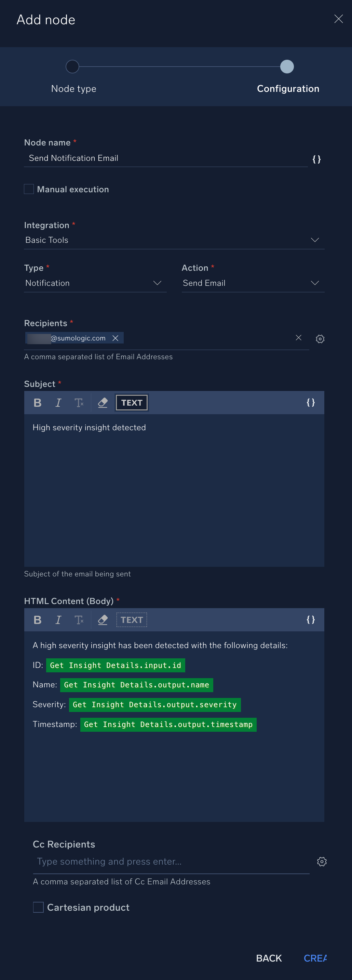Click the clear formatting (Tx) icon for Subject

click(79, 403)
